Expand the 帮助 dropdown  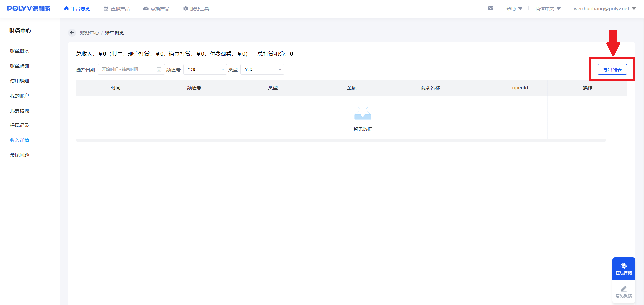coord(514,9)
